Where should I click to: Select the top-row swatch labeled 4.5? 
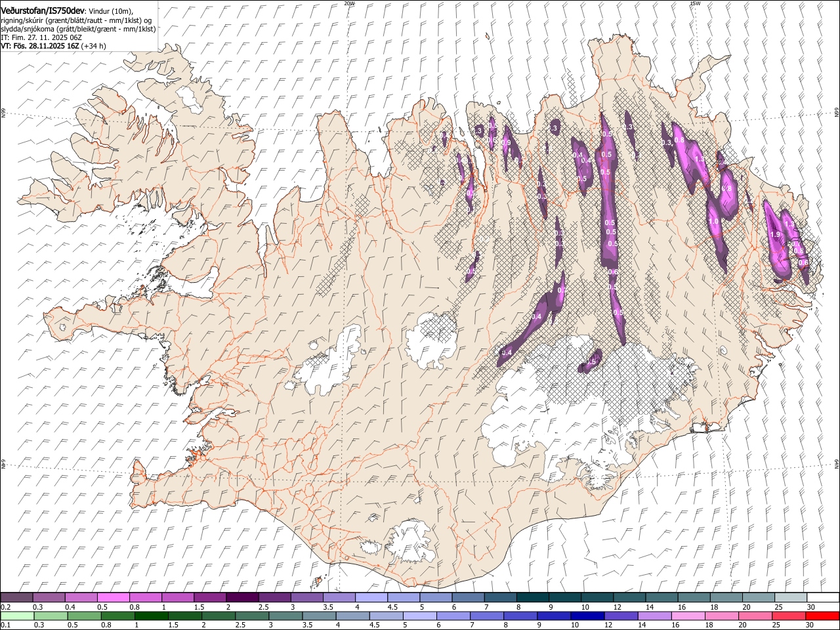click(x=404, y=598)
